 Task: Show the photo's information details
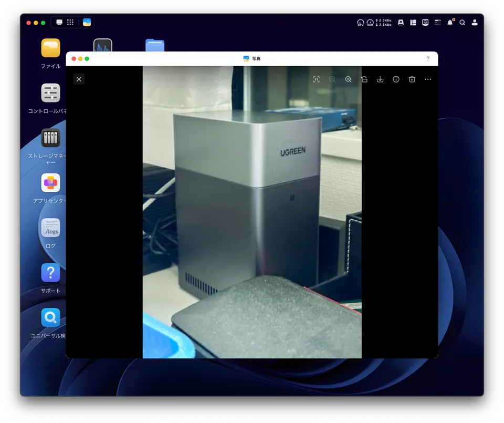point(396,79)
